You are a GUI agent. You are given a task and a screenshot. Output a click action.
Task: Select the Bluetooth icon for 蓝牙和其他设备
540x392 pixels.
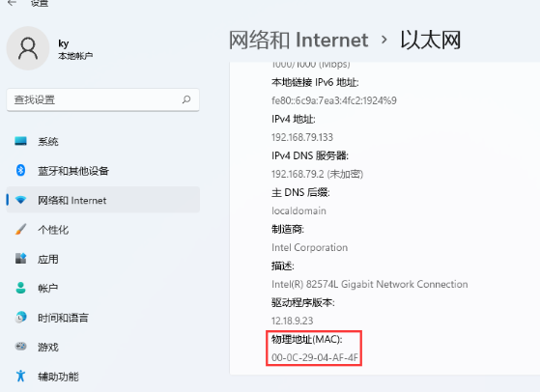click(x=20, y=170)
